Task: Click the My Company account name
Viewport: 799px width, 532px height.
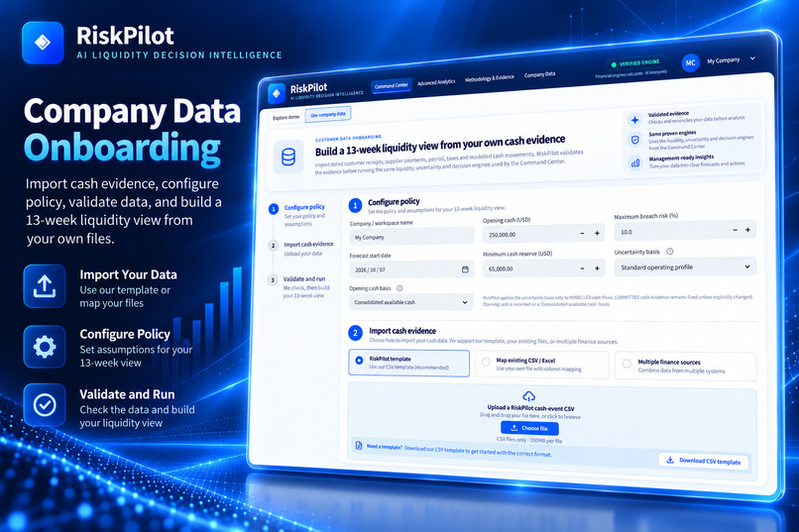Action: [x=723, y=60]
